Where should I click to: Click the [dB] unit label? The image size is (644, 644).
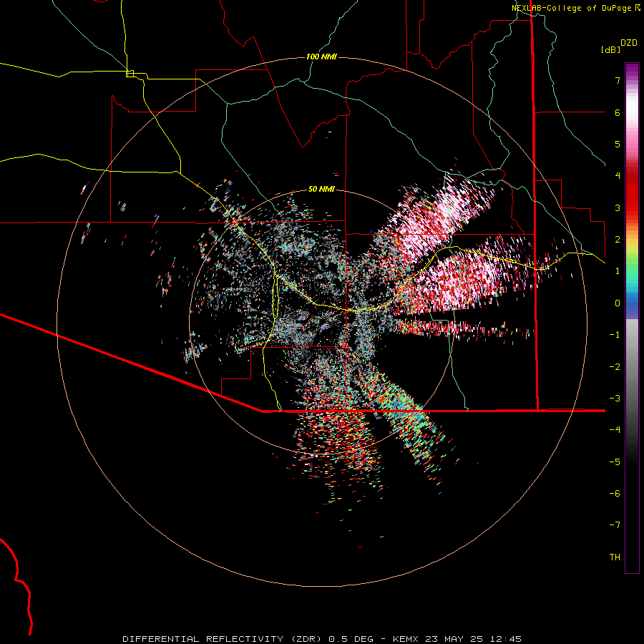(610, 49)
